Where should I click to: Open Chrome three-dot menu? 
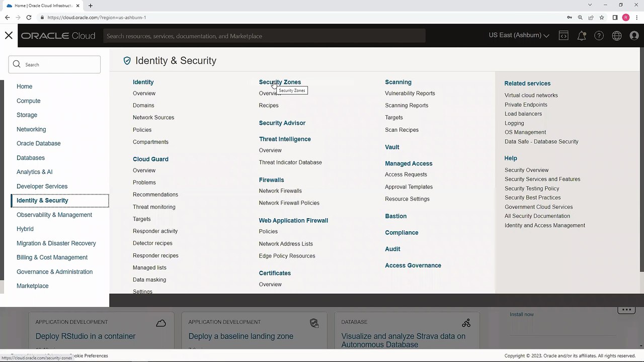pos(636,17)
